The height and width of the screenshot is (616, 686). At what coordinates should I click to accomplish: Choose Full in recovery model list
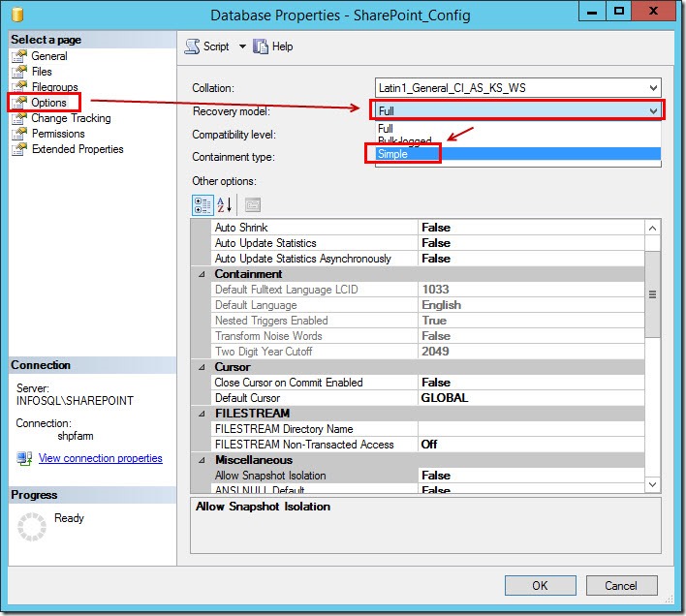518,129
